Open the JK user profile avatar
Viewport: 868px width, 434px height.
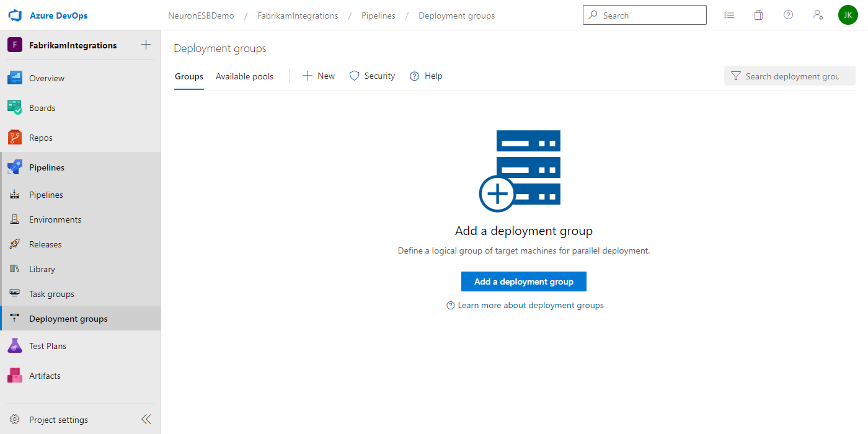[x=848, y=15]
